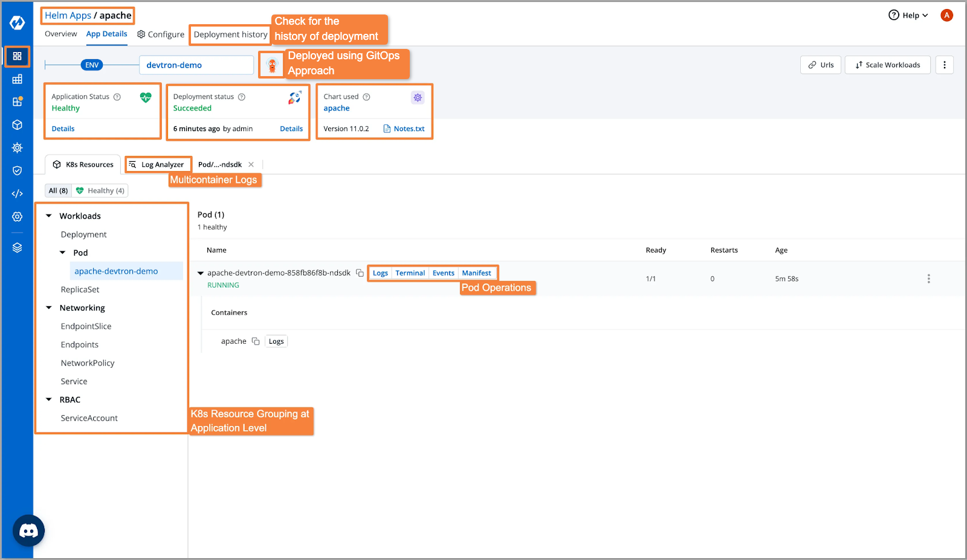Open the Notes.txt link

coord(404,129)
